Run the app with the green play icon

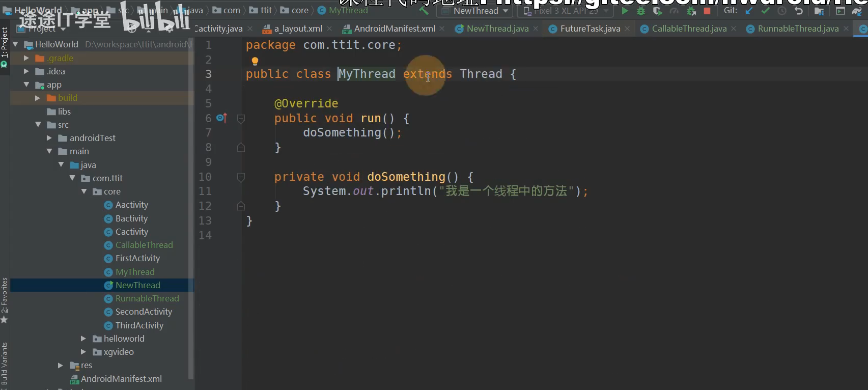(625, 11)
